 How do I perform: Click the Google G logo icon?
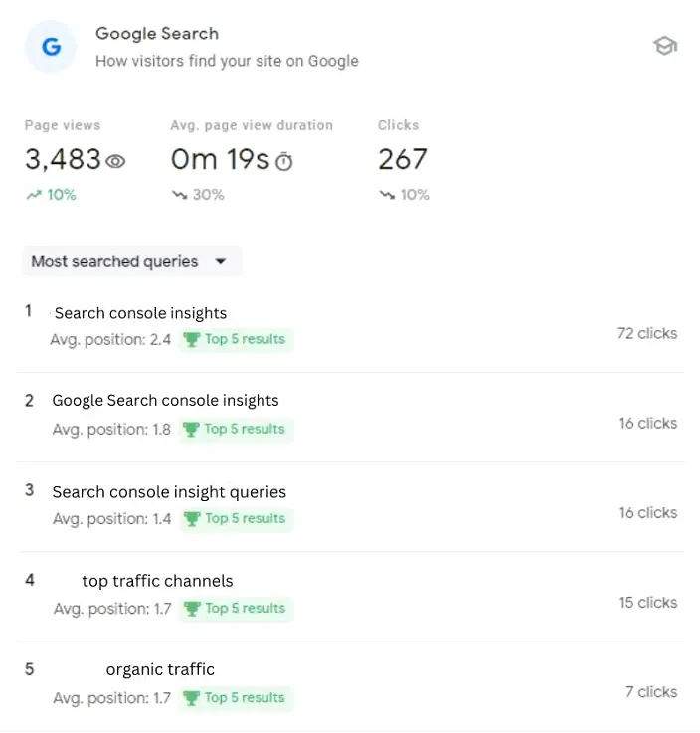click(x=51, y=46)
